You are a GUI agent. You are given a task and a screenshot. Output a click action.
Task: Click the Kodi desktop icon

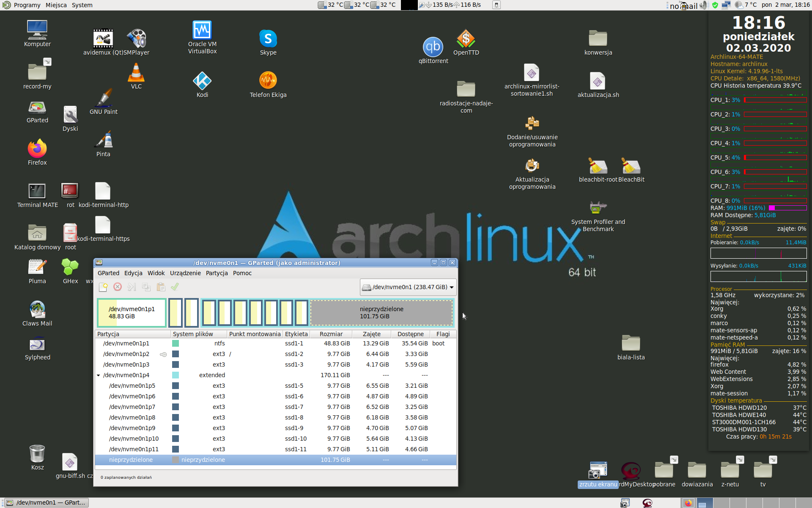(202, 81)
